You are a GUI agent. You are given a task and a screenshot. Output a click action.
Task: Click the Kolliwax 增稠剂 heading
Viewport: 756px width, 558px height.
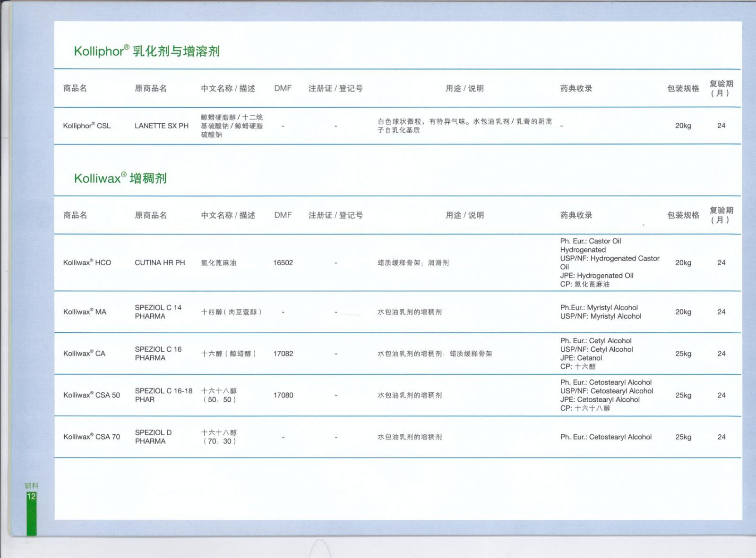[120, 178]
